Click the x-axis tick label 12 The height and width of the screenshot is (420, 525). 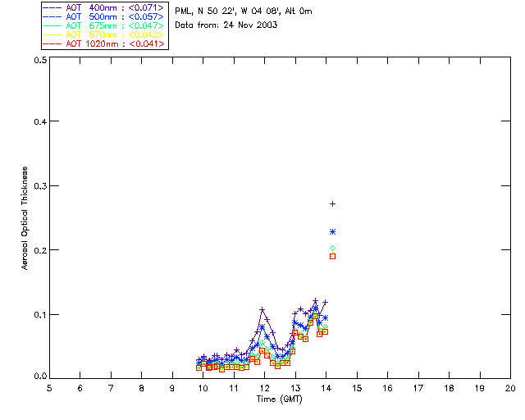click(x=264, y=388)
